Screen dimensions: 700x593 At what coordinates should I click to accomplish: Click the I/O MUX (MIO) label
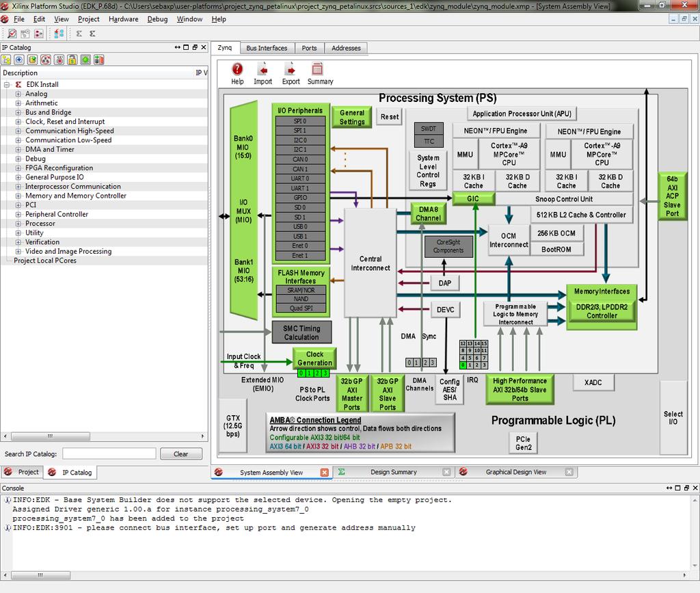click(243, 211)
